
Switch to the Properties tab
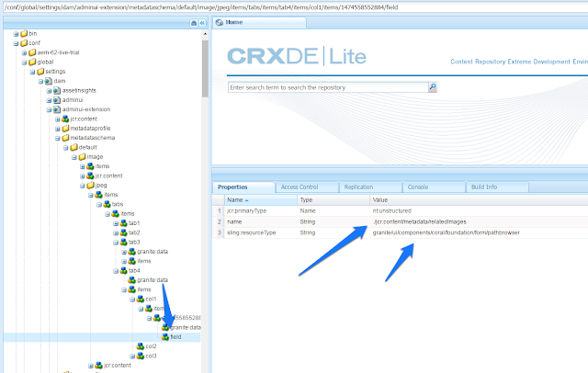(x=243, y=187)
